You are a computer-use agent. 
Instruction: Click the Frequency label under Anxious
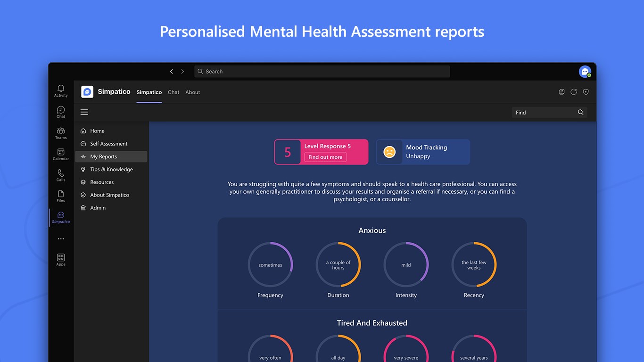pos(271,295)
